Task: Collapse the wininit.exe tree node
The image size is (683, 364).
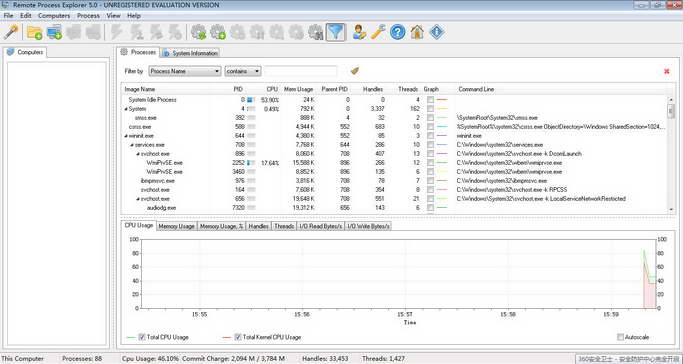Action: [126, 136]
